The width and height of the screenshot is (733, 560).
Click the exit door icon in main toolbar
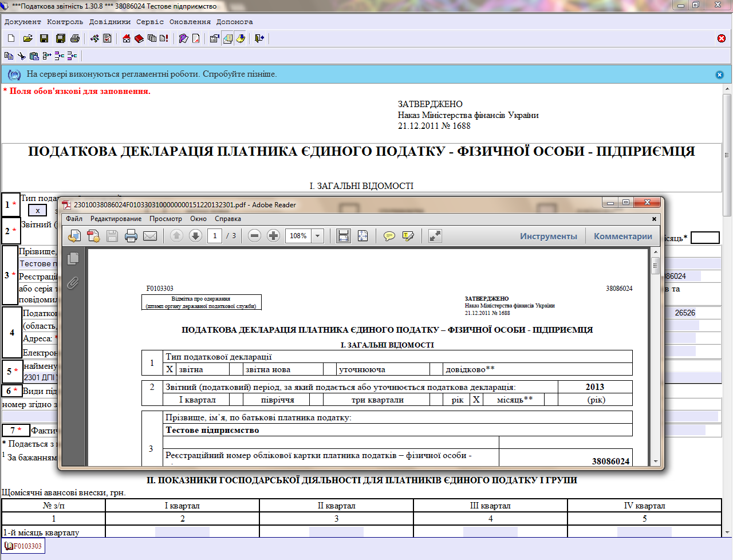coord(259,38)
